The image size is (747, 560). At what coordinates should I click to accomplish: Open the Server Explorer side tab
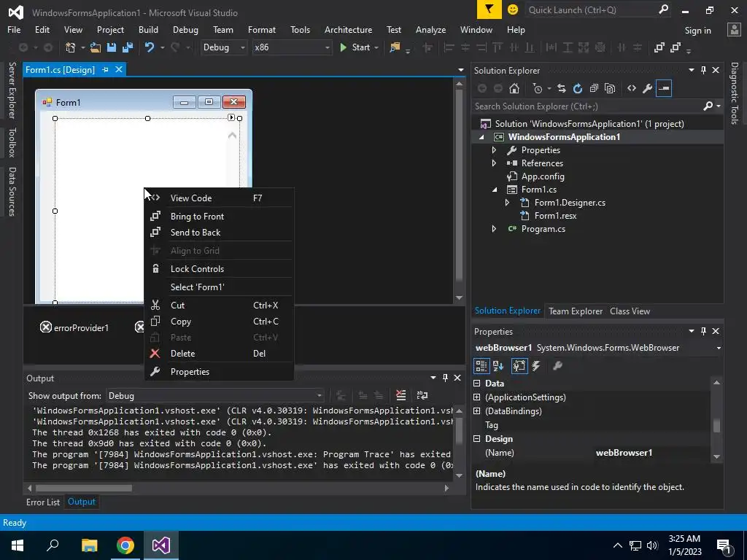12,90
